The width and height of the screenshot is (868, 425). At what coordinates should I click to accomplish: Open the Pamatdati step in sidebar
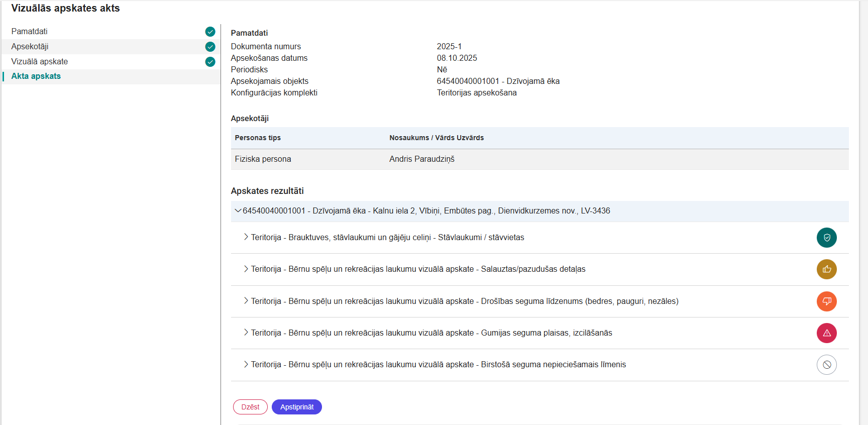point(30,32)
